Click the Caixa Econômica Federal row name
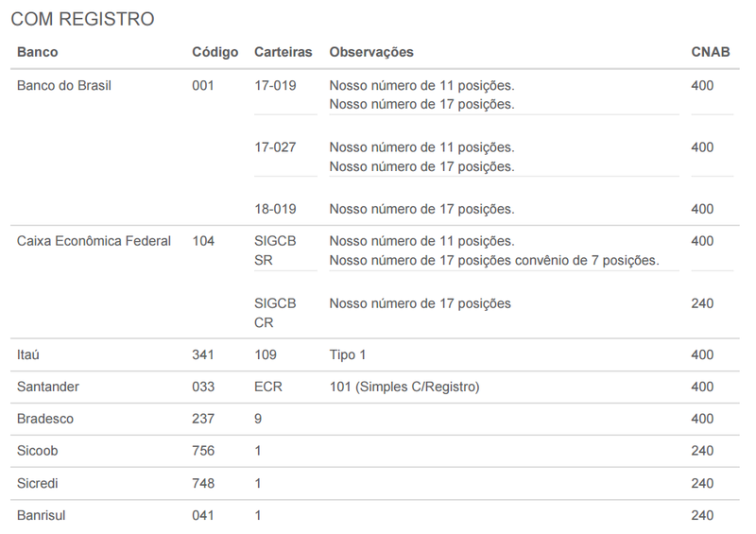Screen dimensions: 756x534 [94, 241]
